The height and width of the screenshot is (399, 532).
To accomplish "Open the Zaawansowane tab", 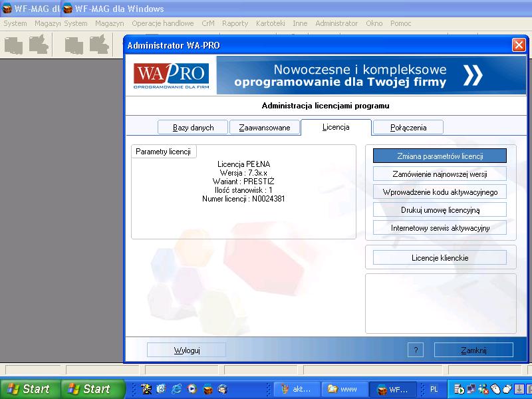I will pyautogui.click(x=264, y=128).
